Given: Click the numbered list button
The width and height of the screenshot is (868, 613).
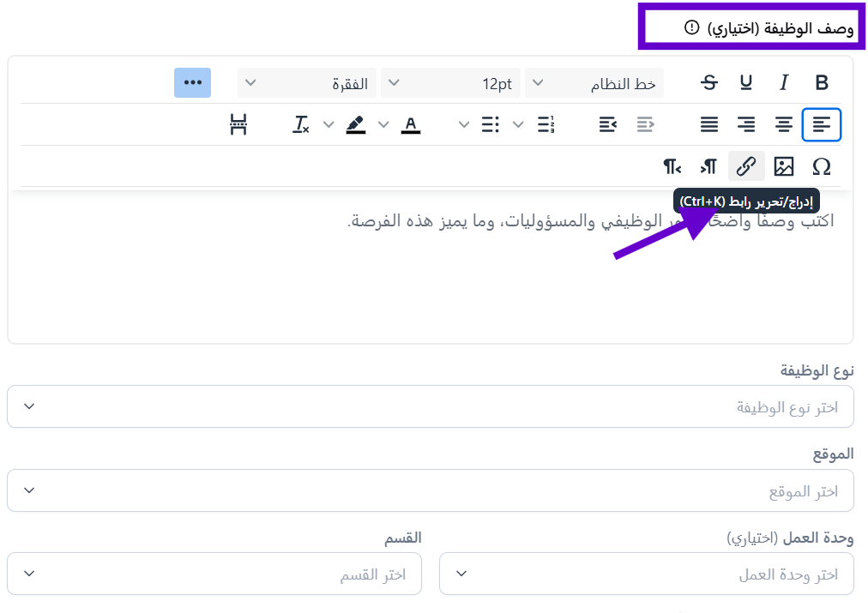Looking at the screenshot, I should coord(546,124).
